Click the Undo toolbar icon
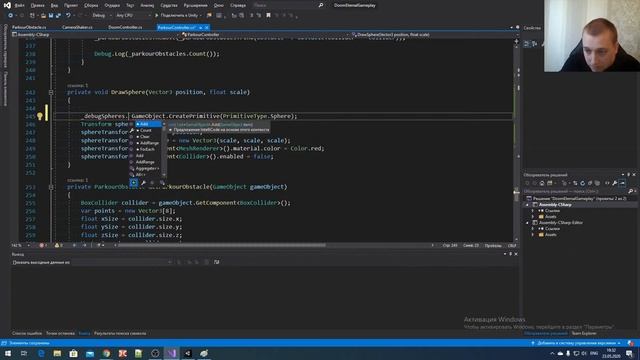 [x=68, y=16]
